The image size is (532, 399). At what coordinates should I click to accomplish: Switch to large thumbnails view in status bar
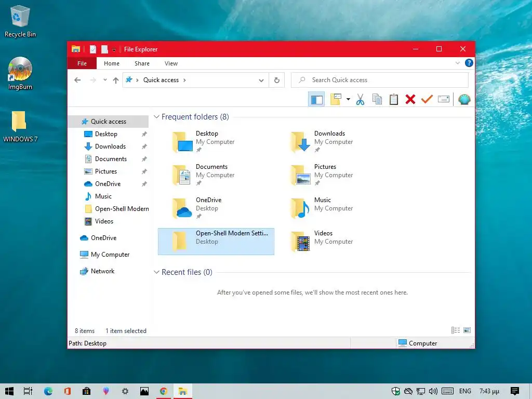467,330
